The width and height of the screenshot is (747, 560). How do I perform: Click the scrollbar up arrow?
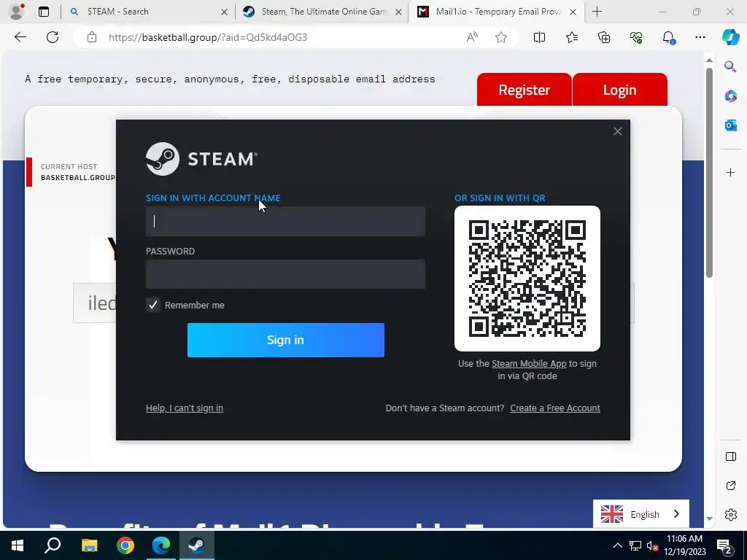[709, 60]
